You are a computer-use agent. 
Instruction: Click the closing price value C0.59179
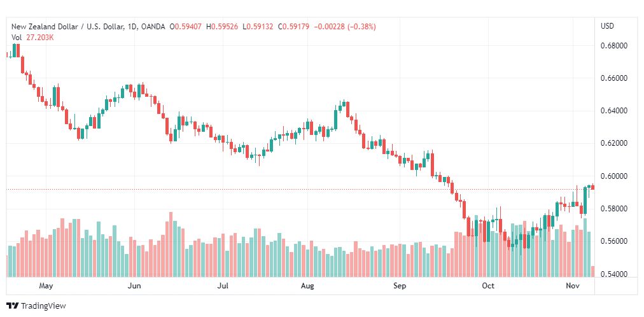(x=293, y=27)
